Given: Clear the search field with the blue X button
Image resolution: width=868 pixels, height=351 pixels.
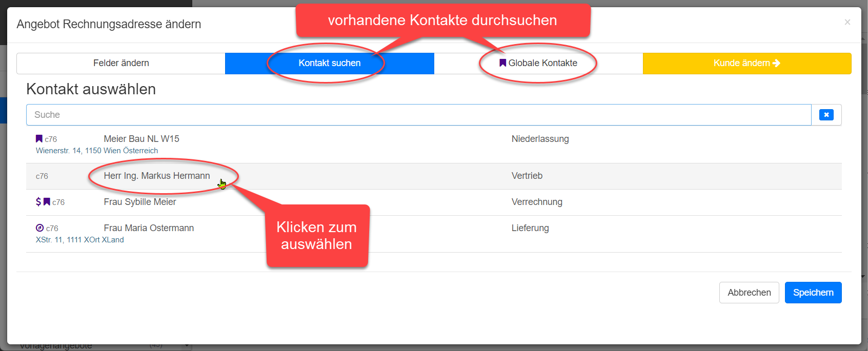Looking at the screenshot, I should point(826,115).
